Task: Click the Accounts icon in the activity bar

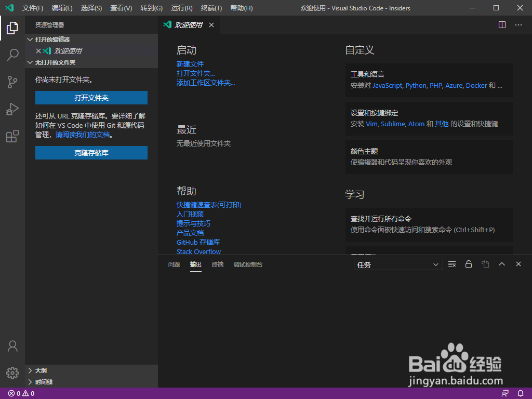Action: [x=12, y=346]
